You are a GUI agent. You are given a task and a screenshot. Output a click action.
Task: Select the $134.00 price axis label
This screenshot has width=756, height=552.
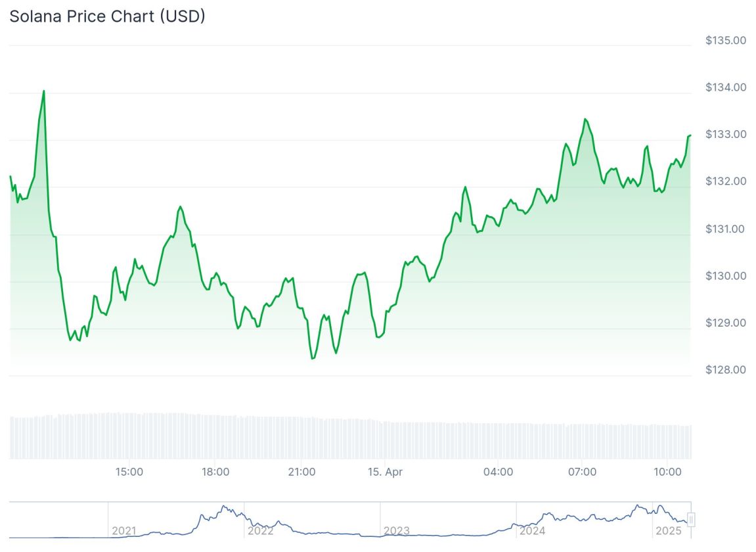(726, 87)
